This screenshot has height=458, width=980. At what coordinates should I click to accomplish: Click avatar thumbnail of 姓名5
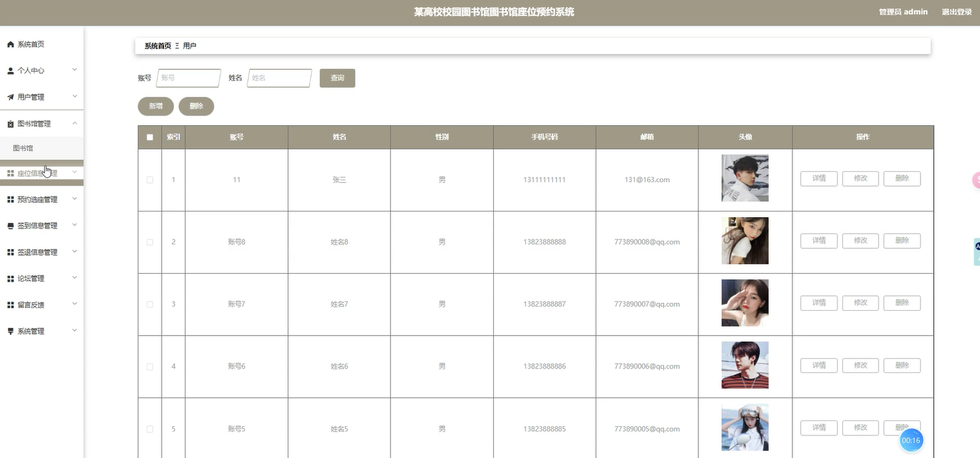point(745,428)
